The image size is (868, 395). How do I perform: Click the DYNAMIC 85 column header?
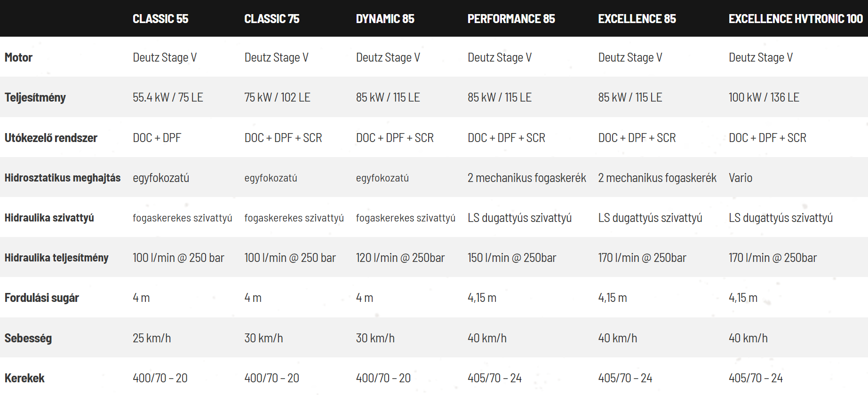pos(385,19)
